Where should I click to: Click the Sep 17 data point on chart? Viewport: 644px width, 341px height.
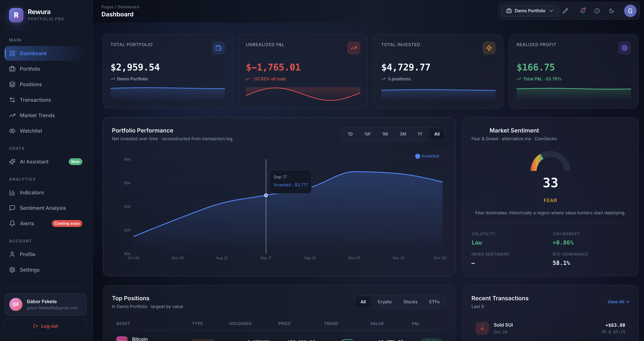coord(266,195)
